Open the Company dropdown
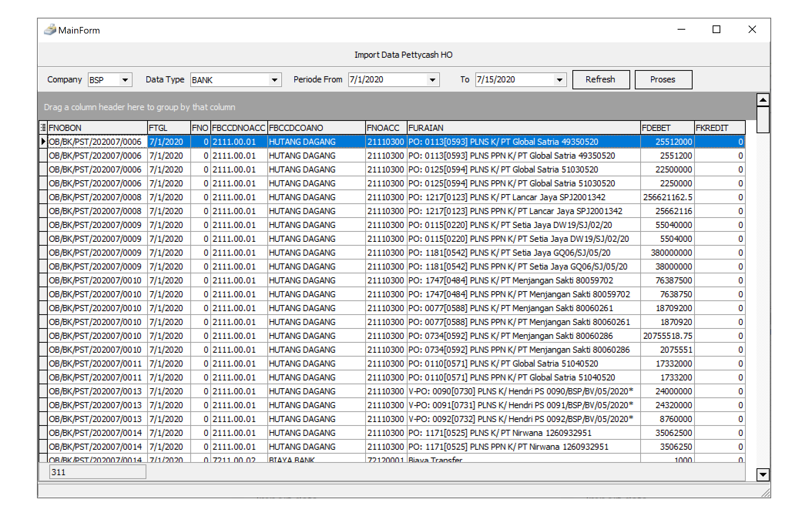The height and width of the screenshot is (516, 812). coord(125,80)
